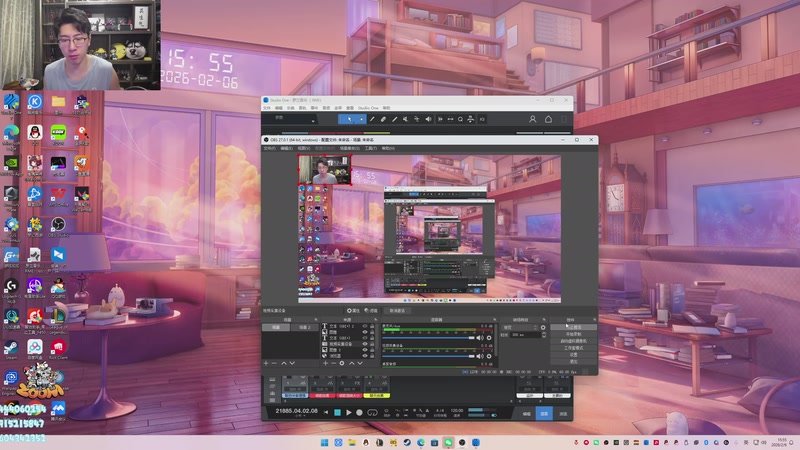The width and height of the screenshot is (800, 450).
Task: Lock the 视频采集设备 source
Action: tap(372, 344)
